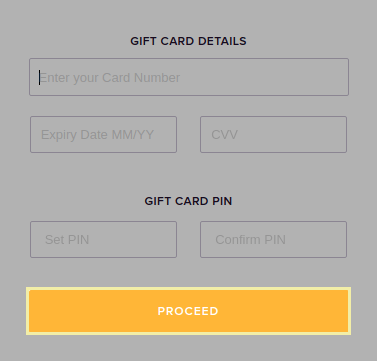Click the 'MM/YY' placeholder text
Image resolution: width=377 pixels, height=361 pixels.
coord(133,135)
